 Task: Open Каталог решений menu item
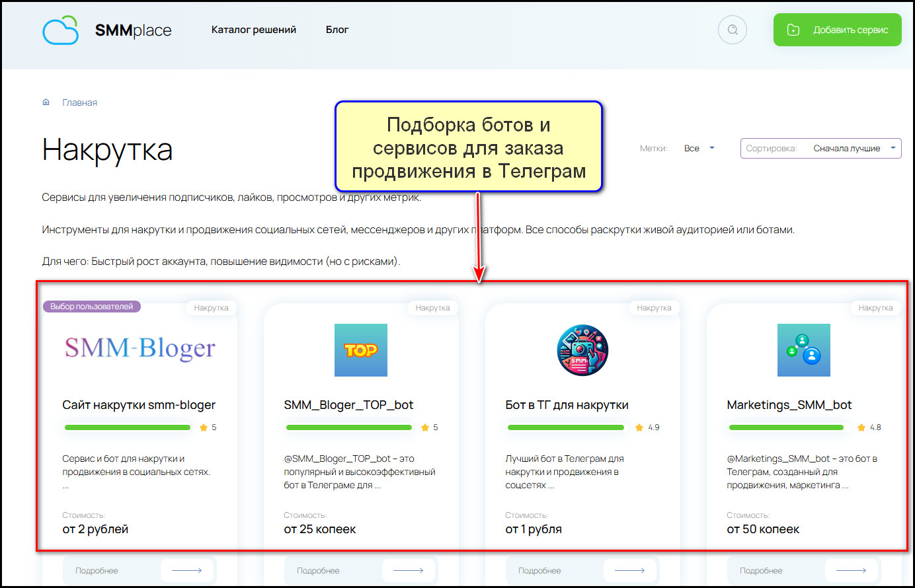(253, 29)
